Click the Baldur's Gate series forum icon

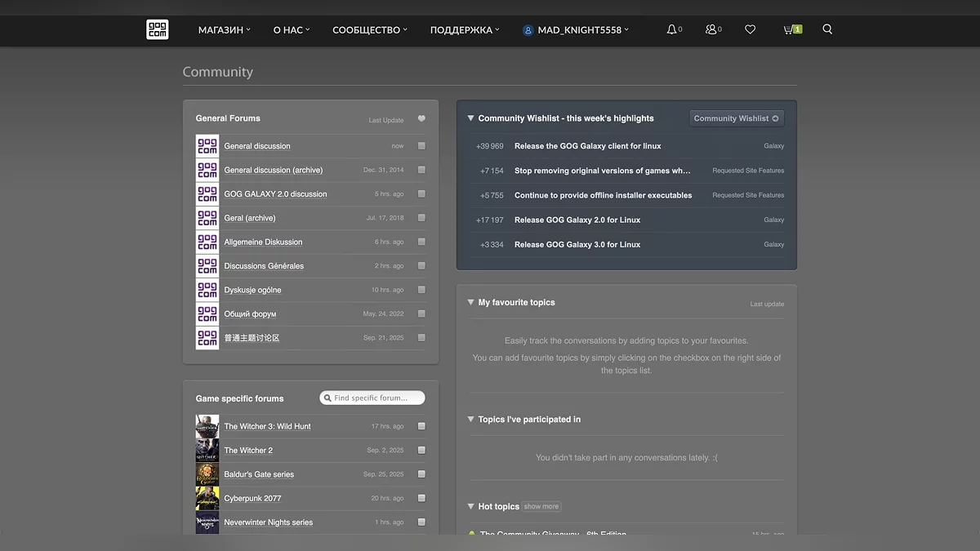click(x=207, y=474)
